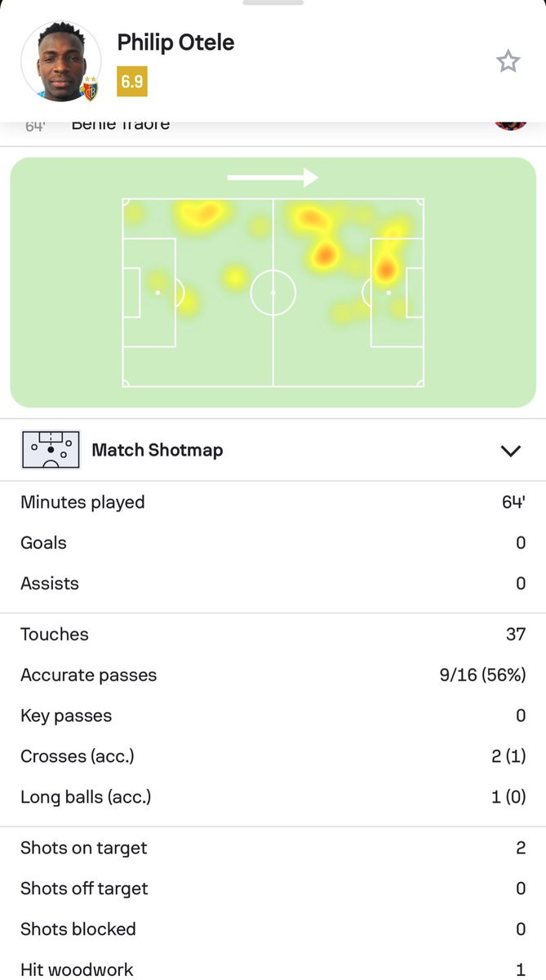Grab the sheet handle at the top

coord(273,2)
